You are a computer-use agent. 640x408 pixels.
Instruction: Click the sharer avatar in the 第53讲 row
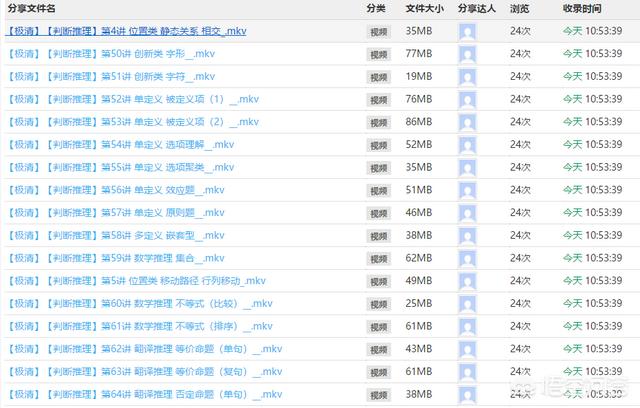click(x=467, y=123)
